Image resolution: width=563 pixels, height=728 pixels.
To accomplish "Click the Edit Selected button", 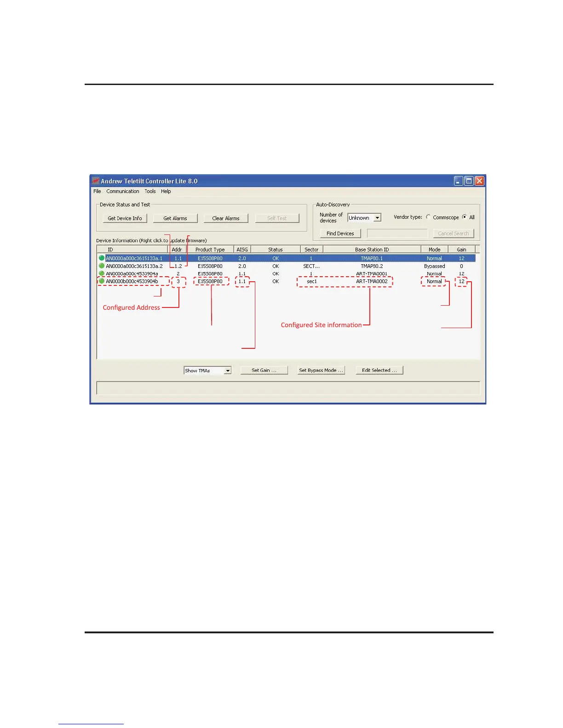I will [x=379, y=370].
